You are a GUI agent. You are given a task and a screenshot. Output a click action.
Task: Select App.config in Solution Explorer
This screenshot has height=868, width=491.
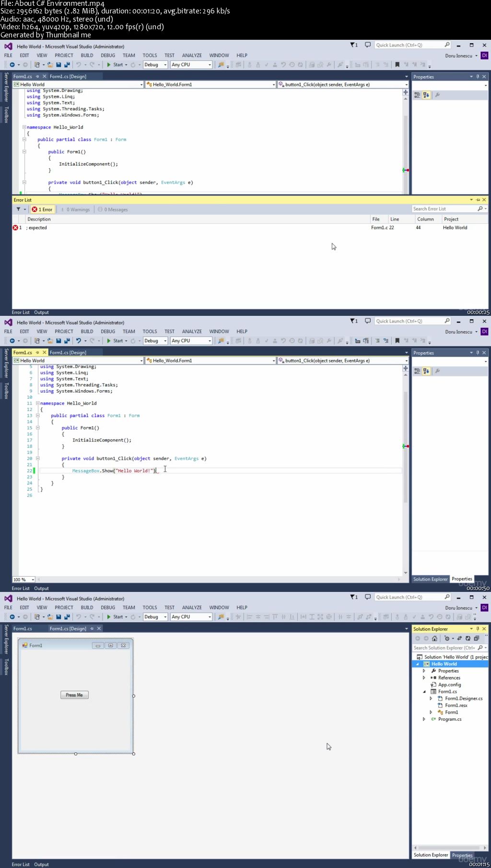[449, 684]
